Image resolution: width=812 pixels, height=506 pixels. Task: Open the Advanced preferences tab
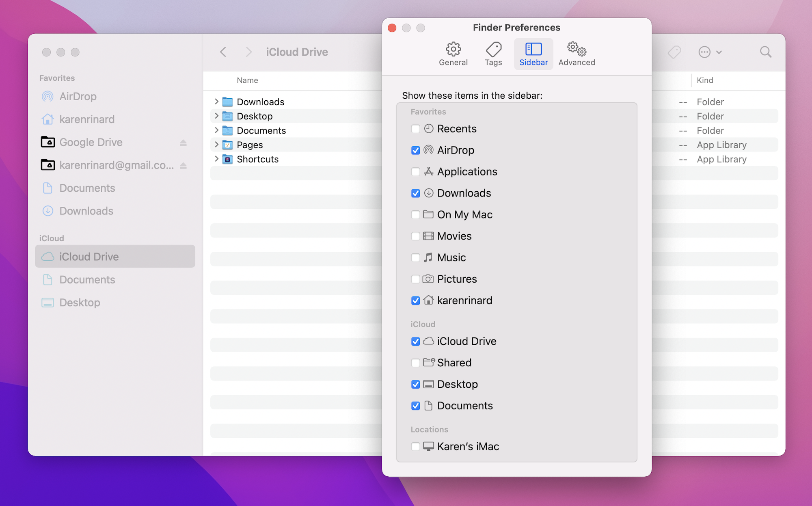(577, 54)
